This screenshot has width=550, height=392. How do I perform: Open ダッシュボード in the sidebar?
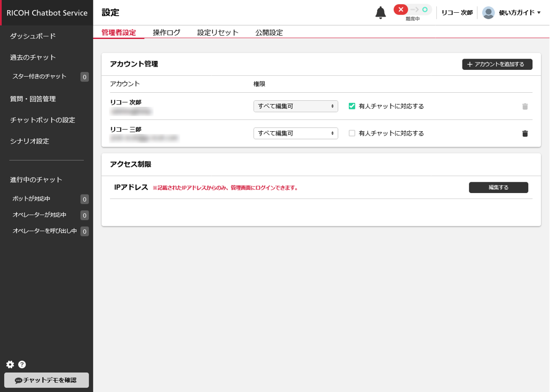click(x=33, y=36)
